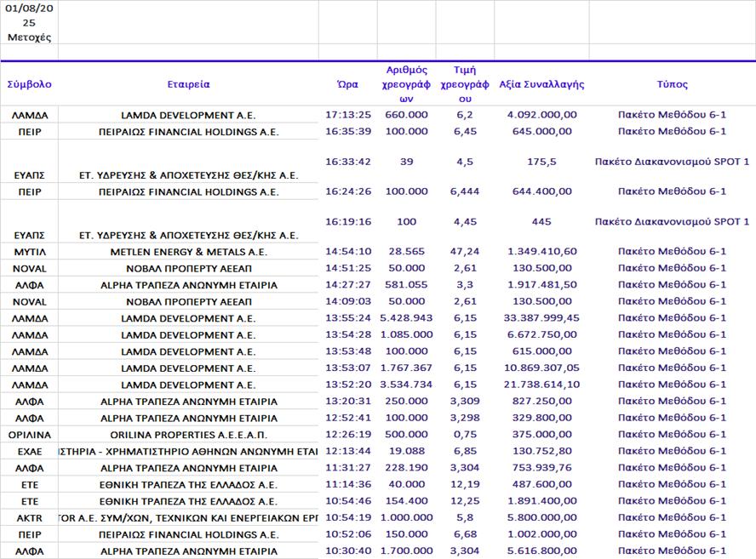Click the Αριθμός χρεογράφων header cell
Viewport: 756px width, 559px height.
406,84
